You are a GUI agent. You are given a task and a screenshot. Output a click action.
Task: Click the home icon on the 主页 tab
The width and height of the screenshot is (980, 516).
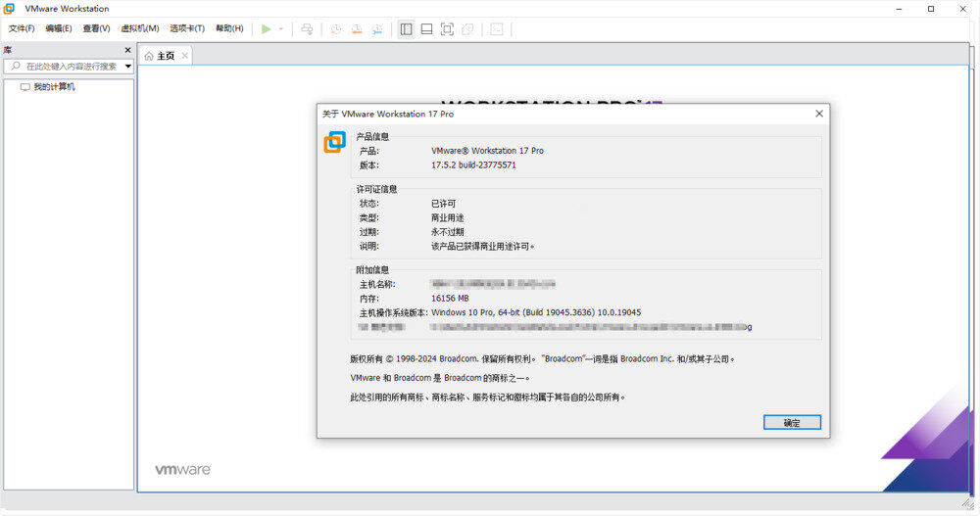[x=149, y=56]
